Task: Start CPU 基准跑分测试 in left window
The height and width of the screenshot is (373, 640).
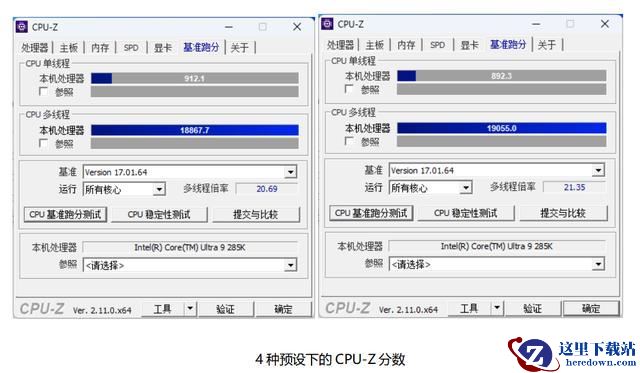Action: (65, 215)
